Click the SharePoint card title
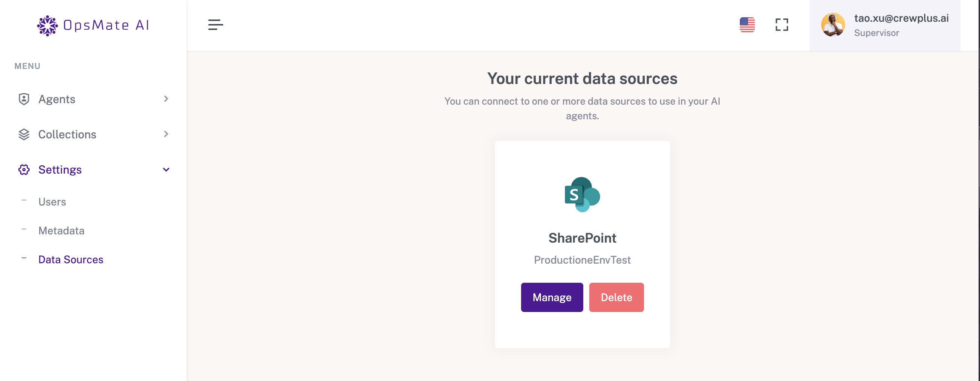 click(x=582, y=238)
